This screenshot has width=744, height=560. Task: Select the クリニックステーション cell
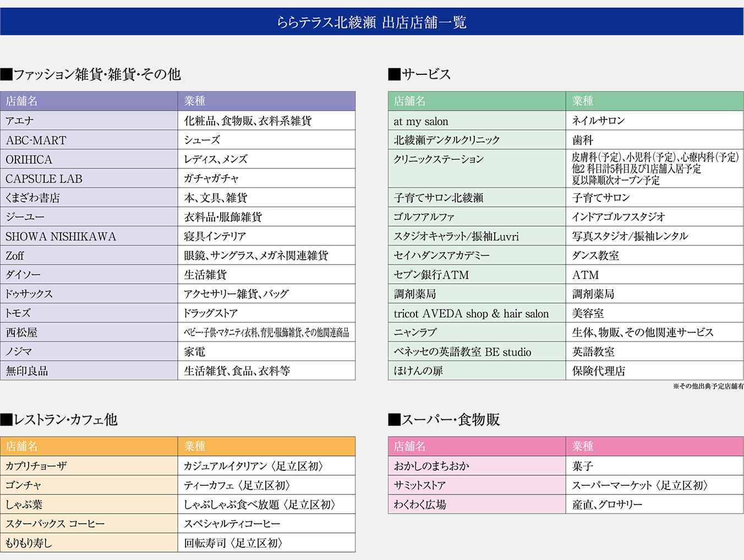click(x=477, y=168)
